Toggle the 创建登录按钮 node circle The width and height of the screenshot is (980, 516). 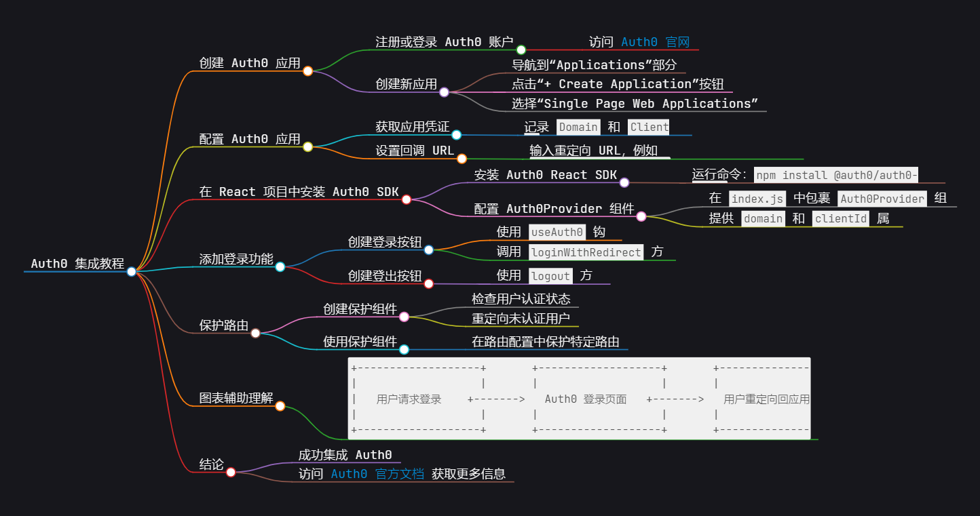point(428,250)
